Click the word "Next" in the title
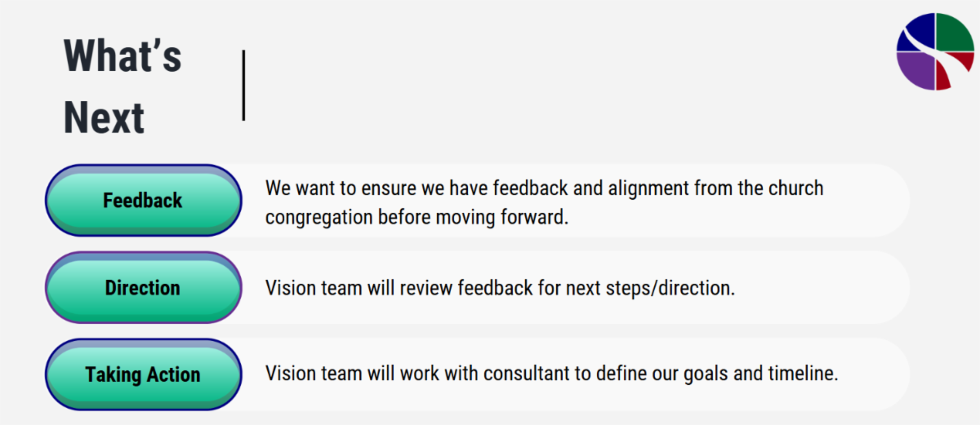 coord(104,117)
